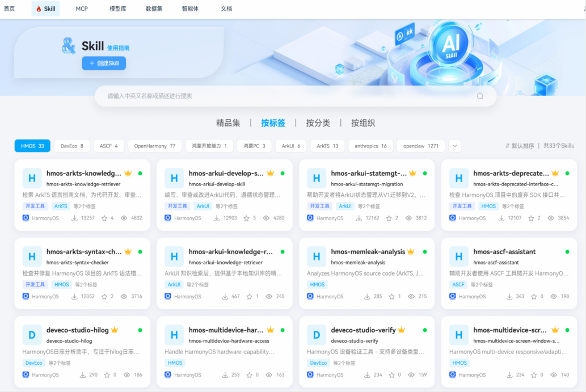Screen dimensions: 586x392
Task: Select the 鸿蒙开放能力 1 tag filter
Action: click(209, 146)
